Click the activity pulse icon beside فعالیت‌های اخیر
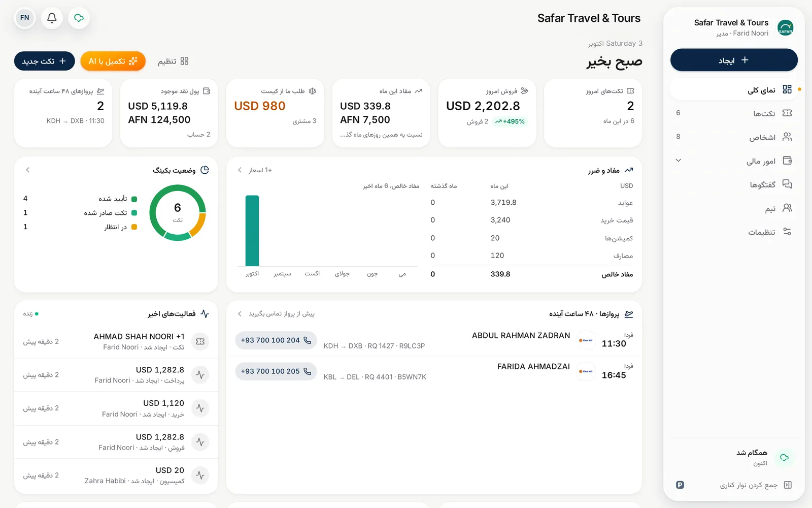Screen dimensions: 812x508 [205, 314]
